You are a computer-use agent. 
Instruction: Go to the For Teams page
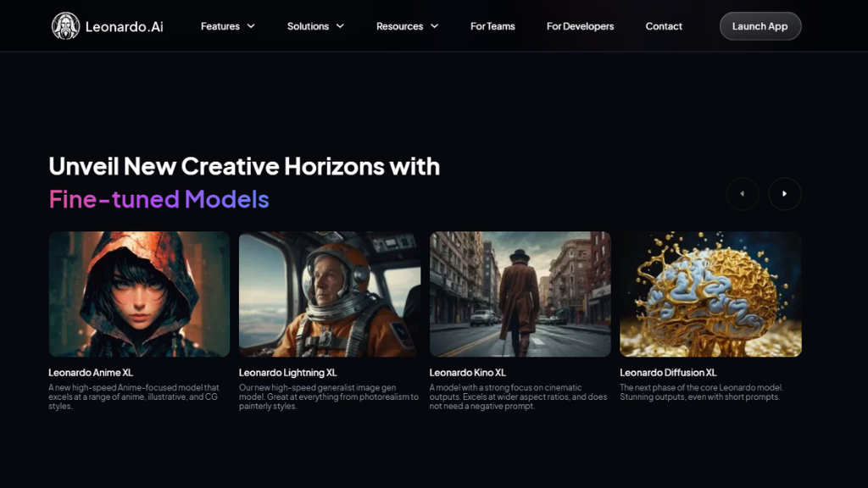[492, 26]
